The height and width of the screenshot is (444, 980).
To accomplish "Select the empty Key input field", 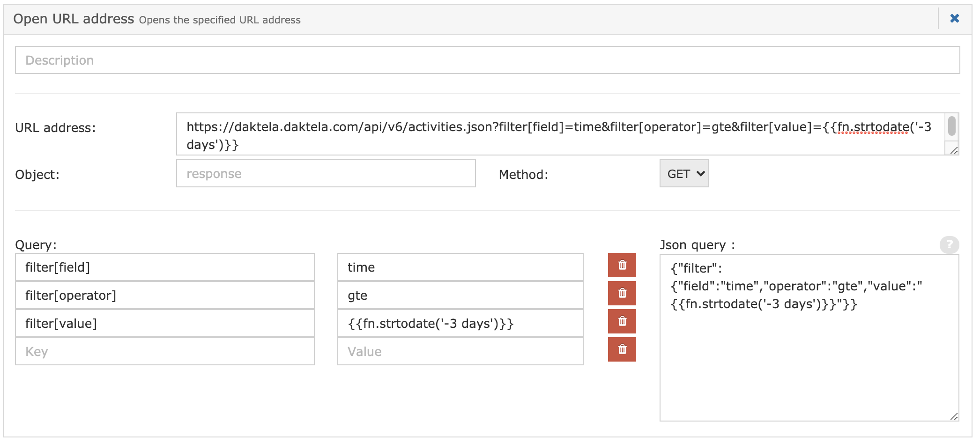I will 164,352.
